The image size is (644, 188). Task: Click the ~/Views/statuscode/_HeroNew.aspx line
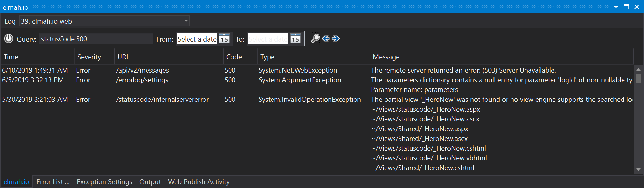pos(426,109)
